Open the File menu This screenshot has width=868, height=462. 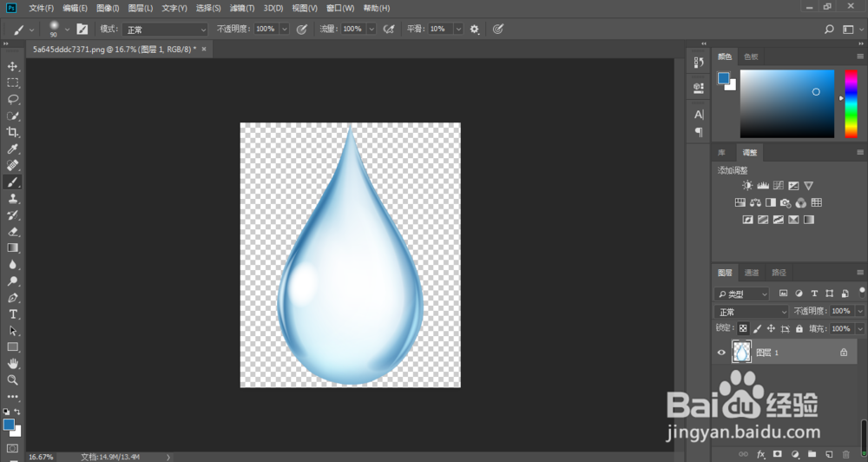pos(42,9)
